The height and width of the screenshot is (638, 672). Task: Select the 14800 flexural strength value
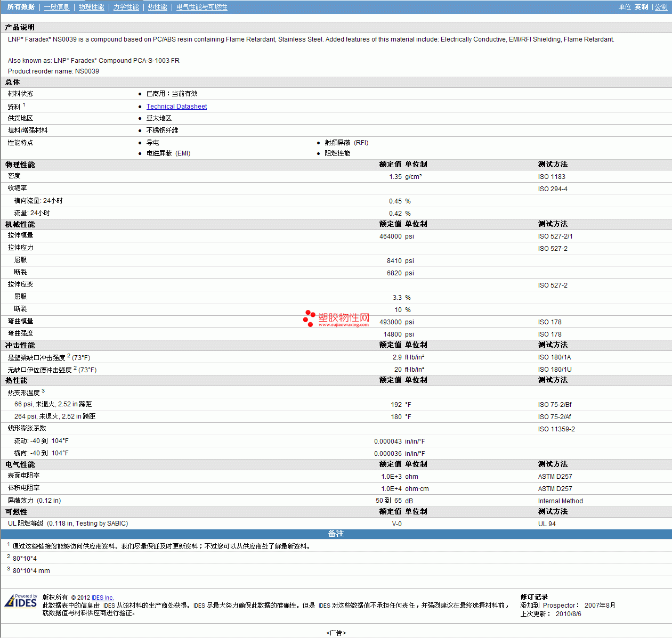[x=393, y=334]
